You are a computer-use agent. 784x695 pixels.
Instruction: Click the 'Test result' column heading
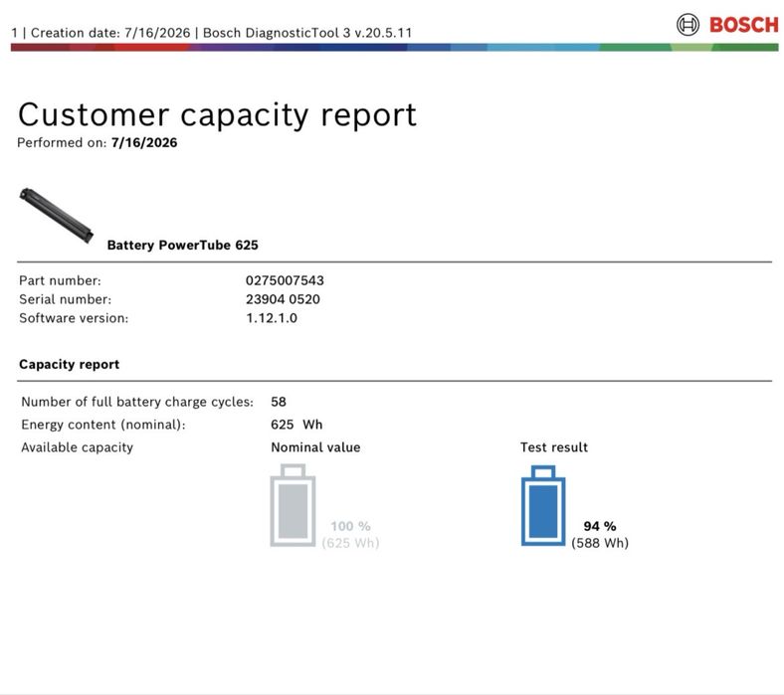[554, 447]
